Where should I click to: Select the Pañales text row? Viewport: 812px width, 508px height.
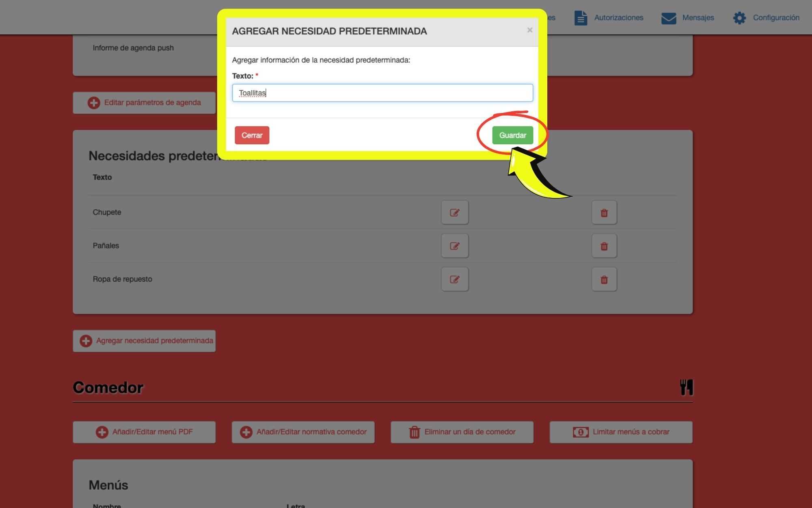coord(106,245)
